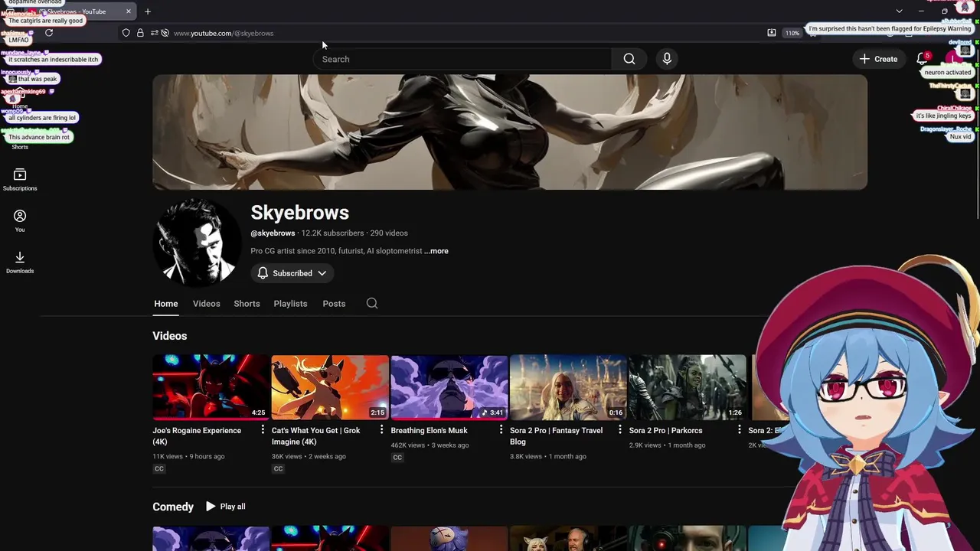Click the Skyebrows channel banner image

click(510, 132)
